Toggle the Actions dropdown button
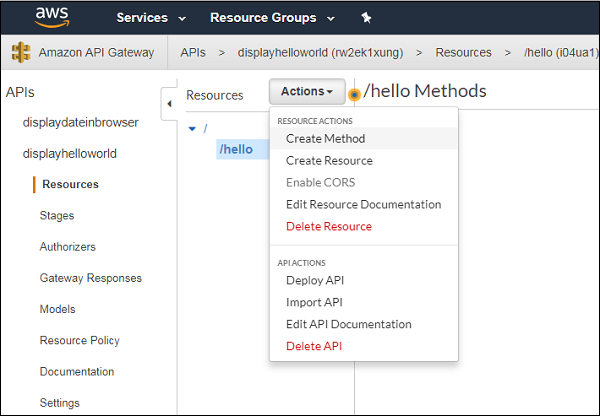Image resolution: width=600 pixels, height=416 pixels. tap(307, 92)
